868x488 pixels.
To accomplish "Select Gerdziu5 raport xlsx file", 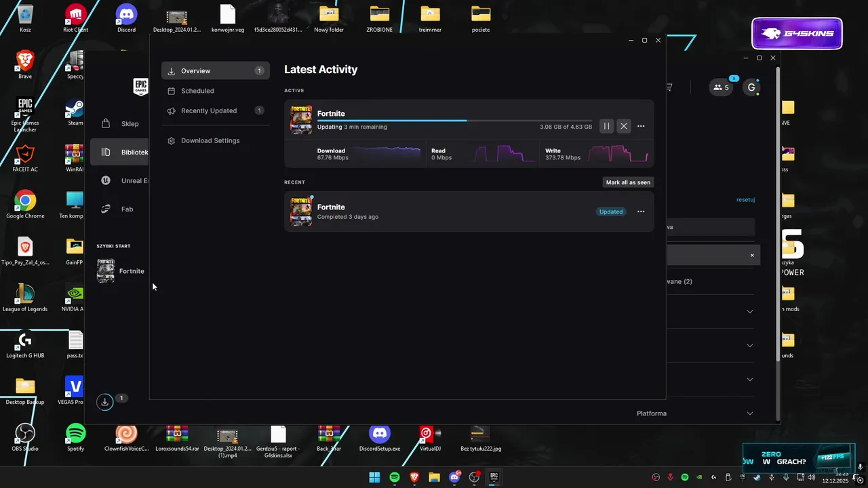I will coord(278,441).
